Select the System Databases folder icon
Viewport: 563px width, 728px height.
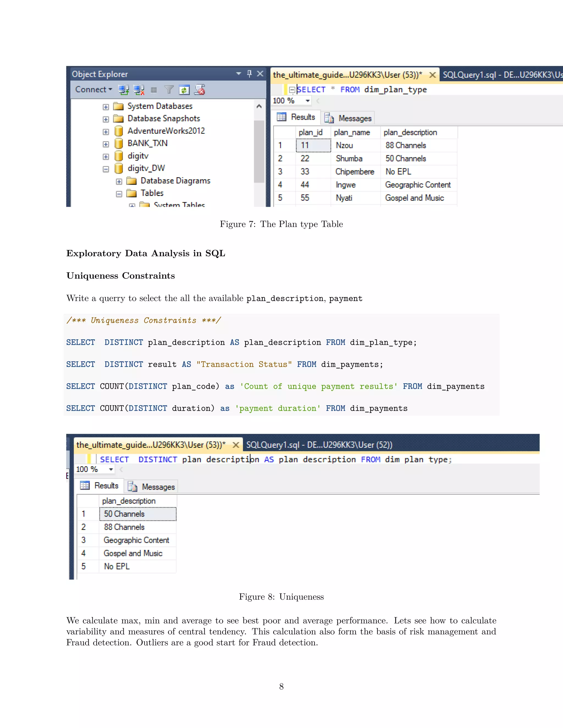pos(118,106)
